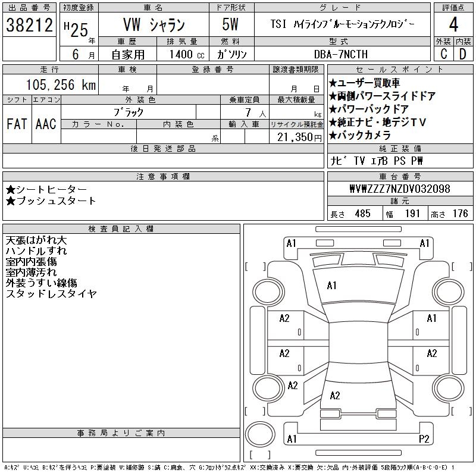
Task: Click the lot number 38212
Action: coord(29,25)
